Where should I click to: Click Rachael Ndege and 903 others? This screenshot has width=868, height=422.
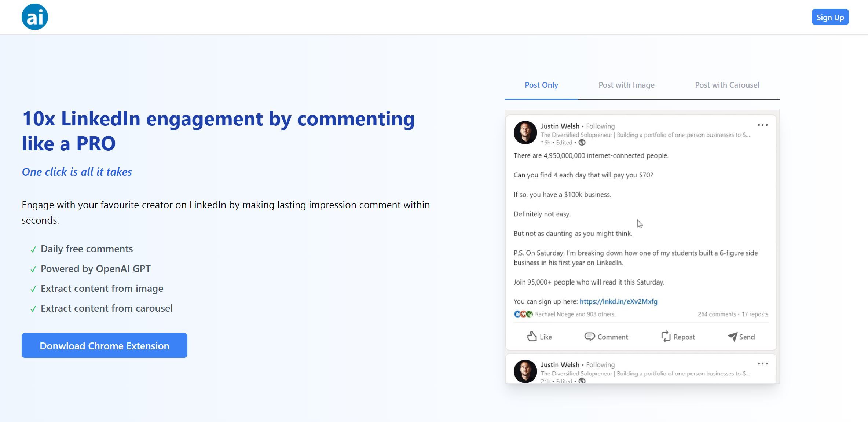point(575,314)
